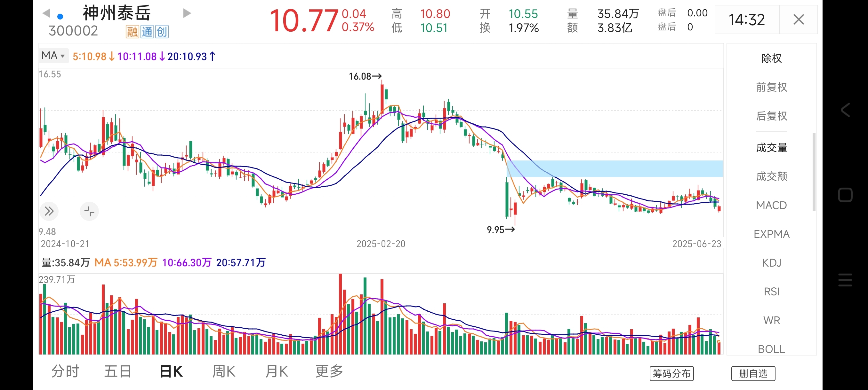Show the MACD indicator
This screenshot has height=390, width=868.
771,205
